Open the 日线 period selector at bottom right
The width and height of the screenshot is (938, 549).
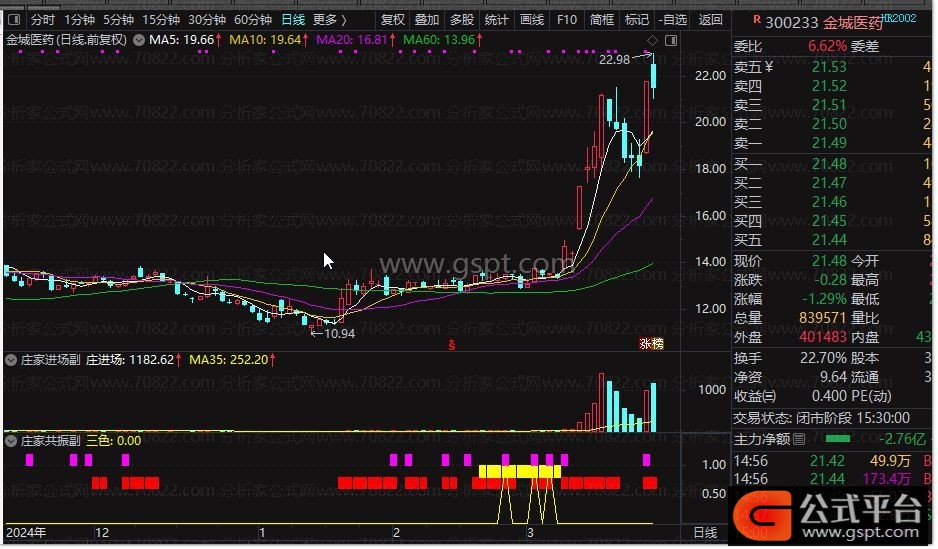coord(705,532)
